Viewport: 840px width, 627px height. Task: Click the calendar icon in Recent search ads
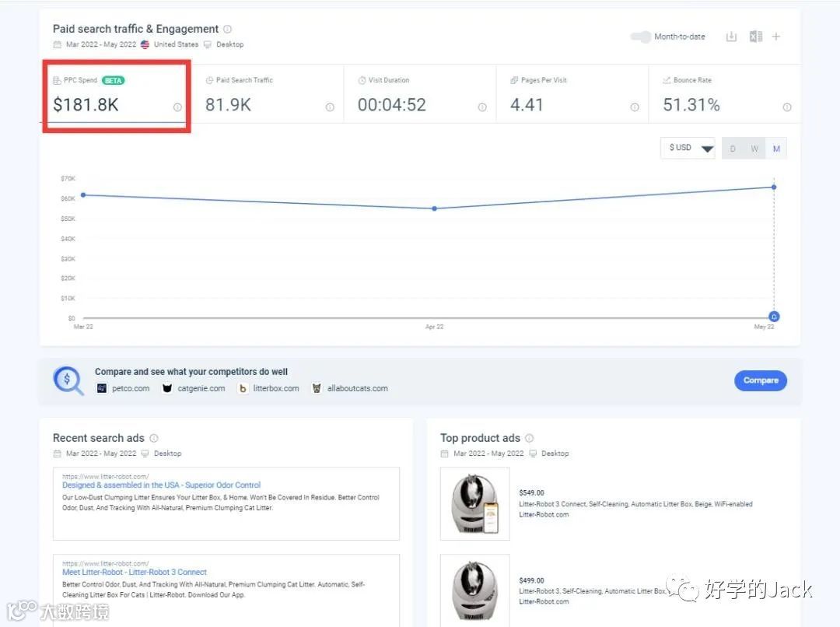58,454
